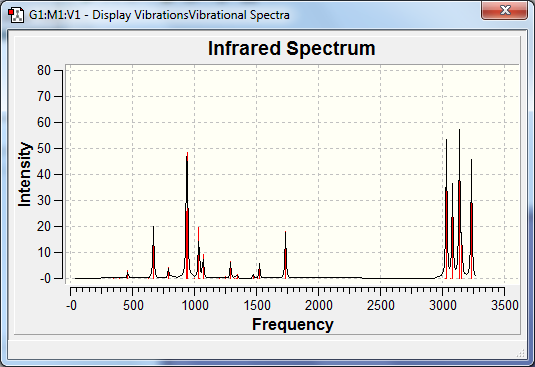Click the peak near 670 frequency
This screenshot has height=367, width=535.
[154, 252]
